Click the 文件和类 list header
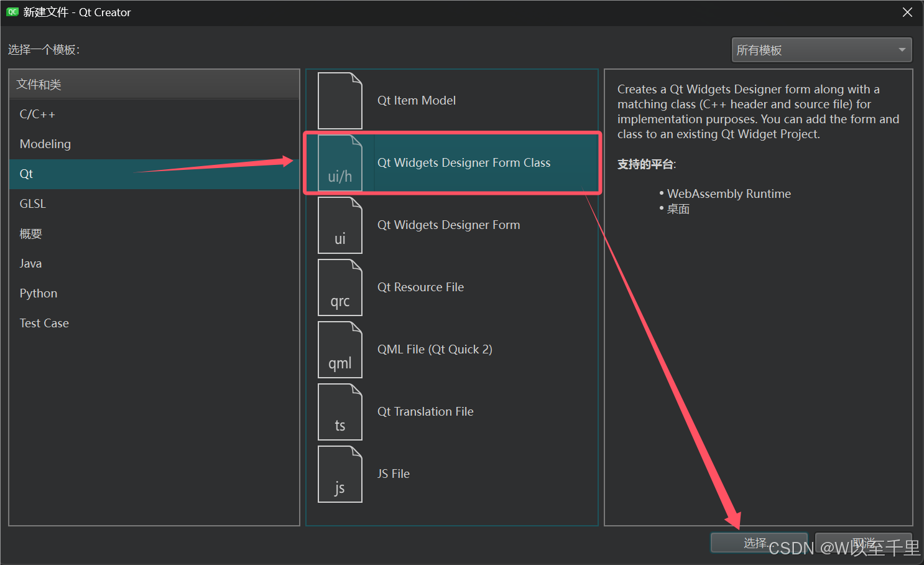924x565 pixels. [154, 85]
